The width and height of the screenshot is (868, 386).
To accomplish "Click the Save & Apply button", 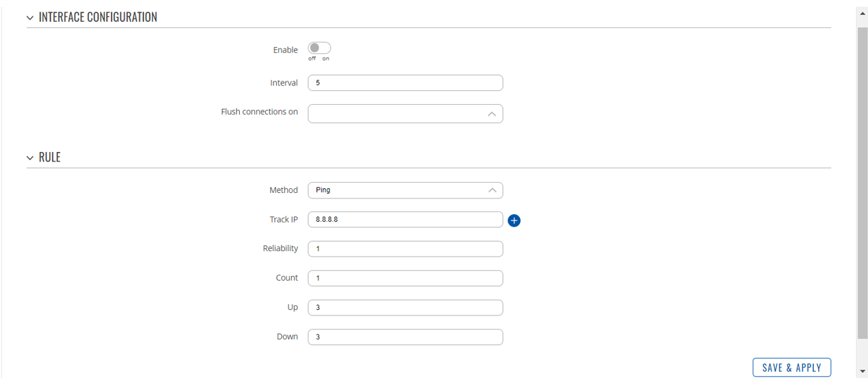I will 792,368.
